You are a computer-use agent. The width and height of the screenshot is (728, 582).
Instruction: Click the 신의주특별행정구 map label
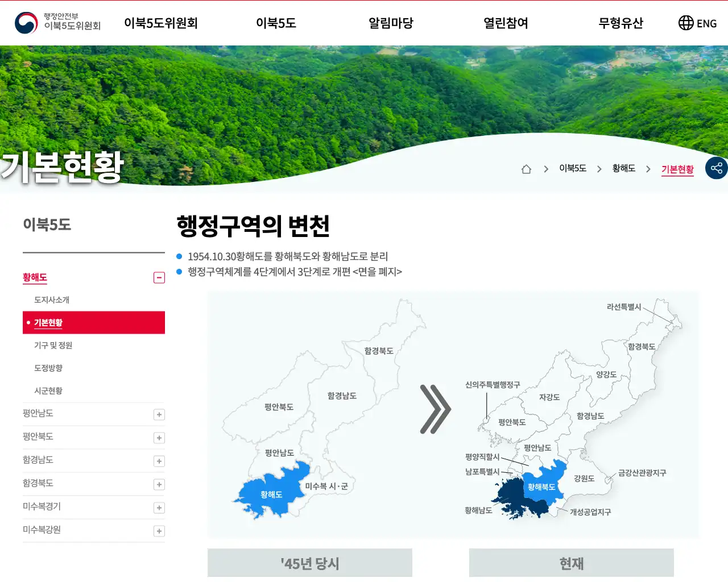click(x=493, y=385)
